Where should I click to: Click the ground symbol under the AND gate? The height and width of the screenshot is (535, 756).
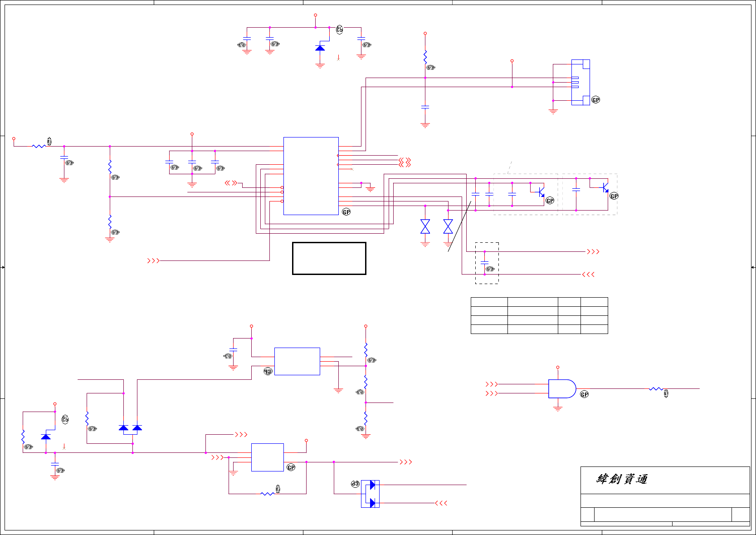558,408
